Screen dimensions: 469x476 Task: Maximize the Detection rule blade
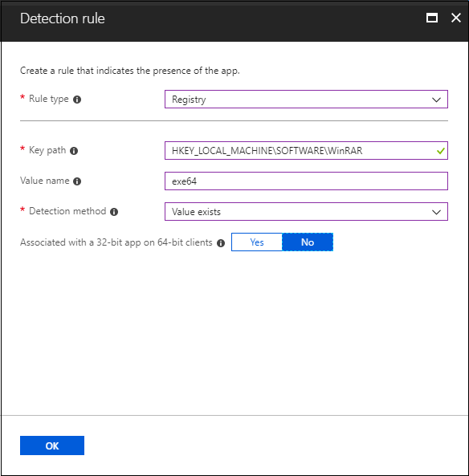coord(431,18)
